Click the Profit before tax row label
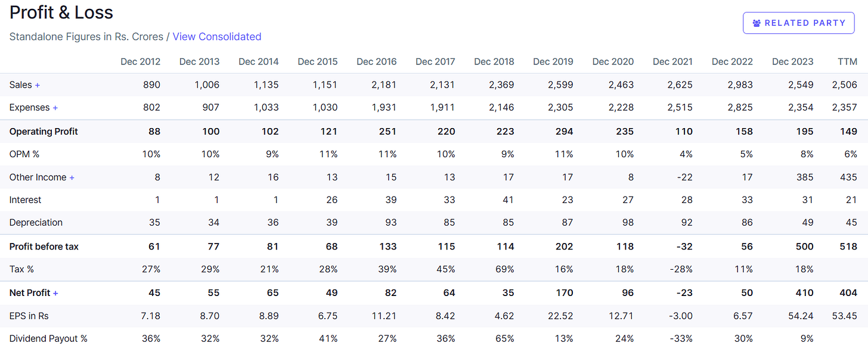The height and width of the screenshot is (349, 868). (x=44, y=247)
